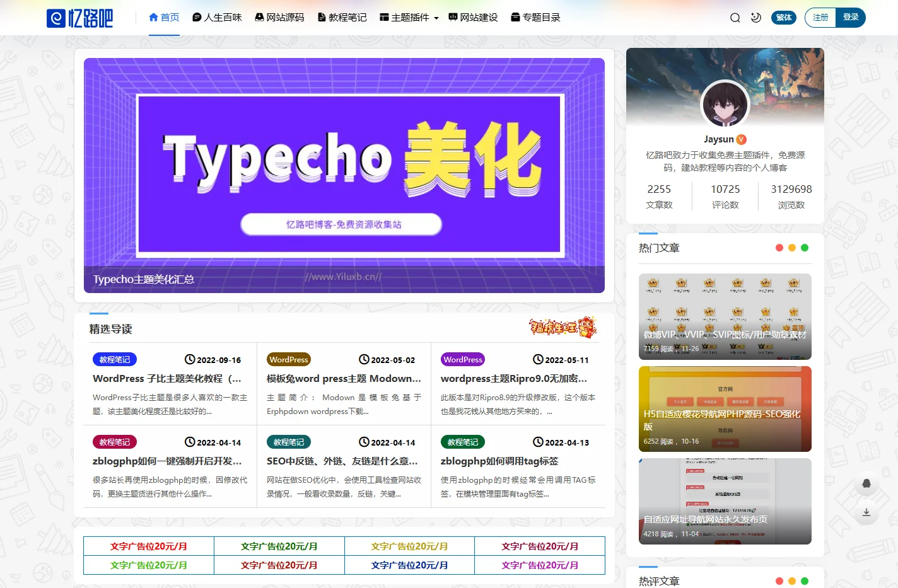Click the purple 文字广告位20元/月 ad link

tap(540, 565)
